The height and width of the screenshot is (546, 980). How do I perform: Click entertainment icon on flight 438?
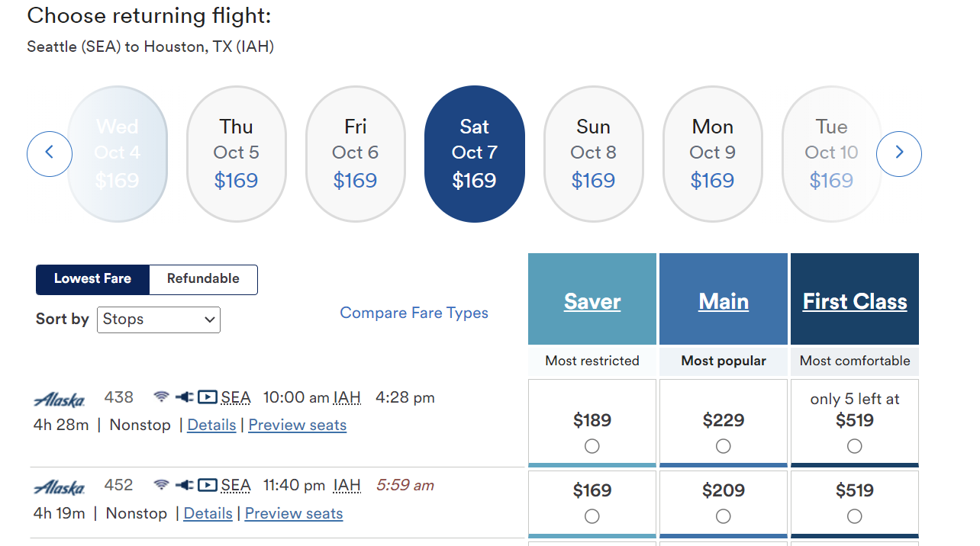(x=207, y=397)
